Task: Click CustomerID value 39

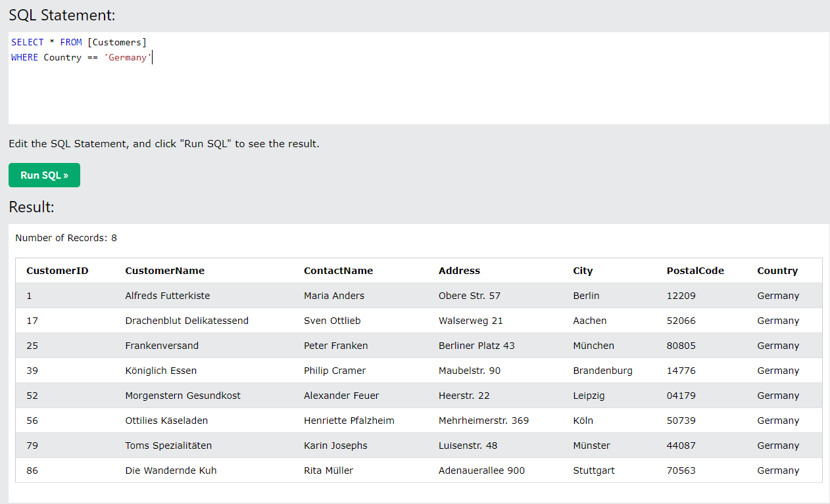Action: [32, 371]
